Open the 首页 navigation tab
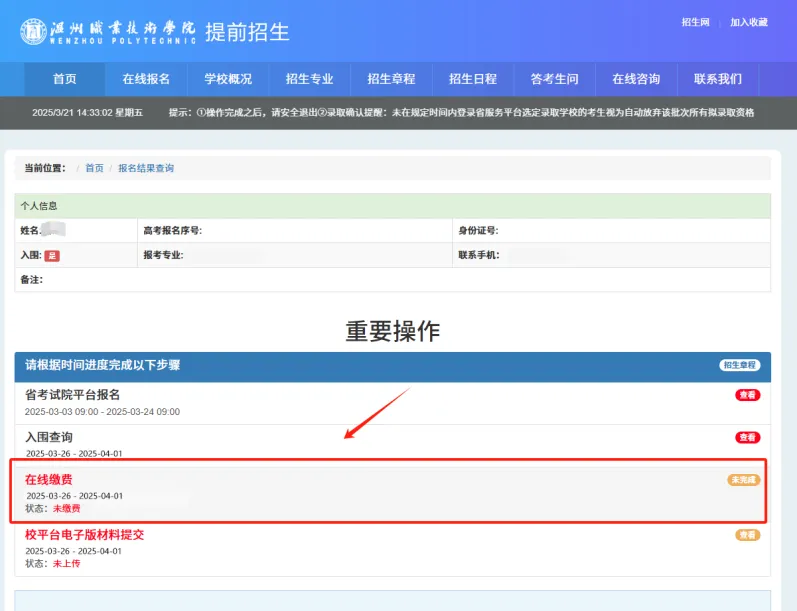Screen dimensions: 797x611 pyautogui.click(x=64, y=79)
